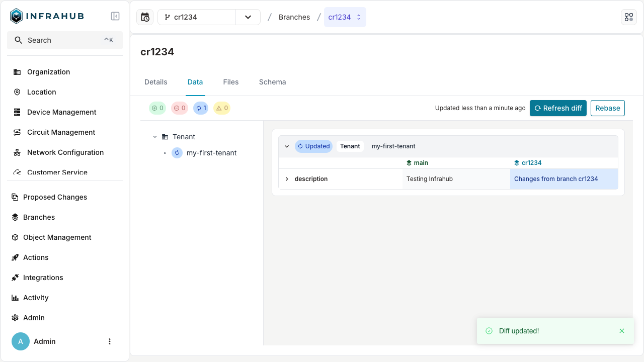Open Admin user options menu

click(x=110, y=341)
